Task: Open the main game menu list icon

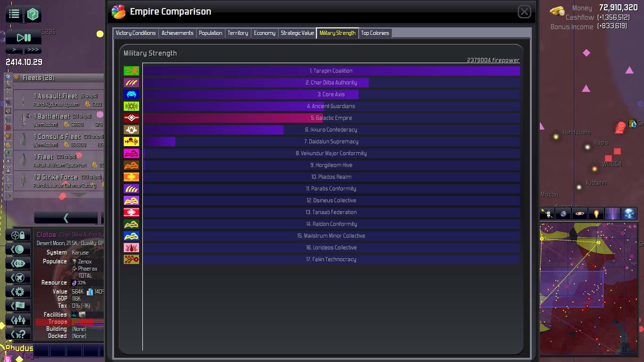Action: (x=15, y=14)
